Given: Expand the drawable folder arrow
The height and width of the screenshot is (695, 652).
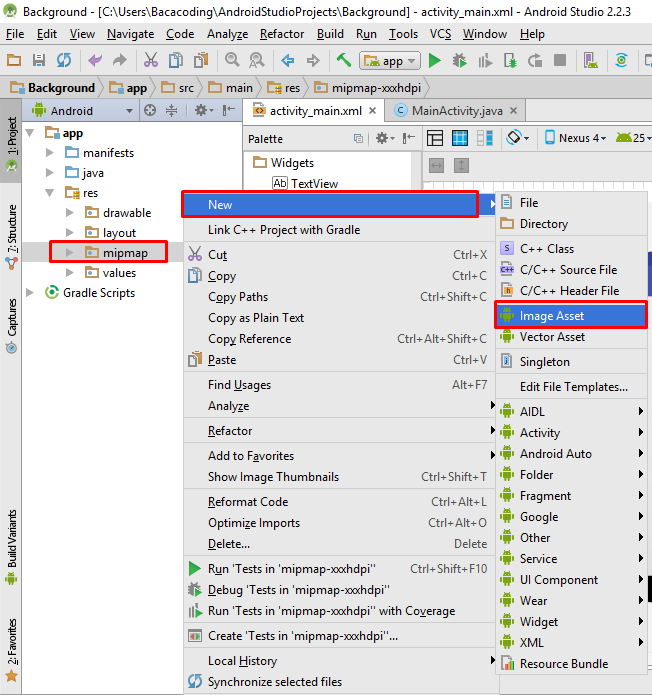Looking at the screenshot, I should click(70, 212).
